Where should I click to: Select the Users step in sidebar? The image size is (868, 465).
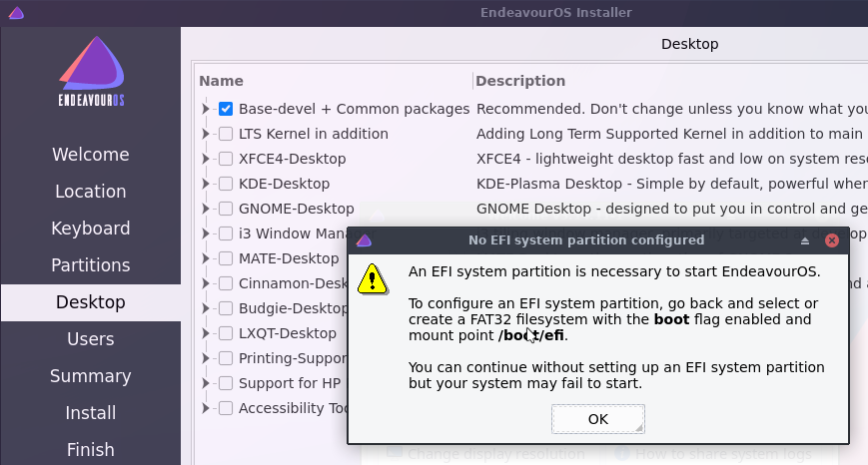pyautogui.click(x=91, y=339)
